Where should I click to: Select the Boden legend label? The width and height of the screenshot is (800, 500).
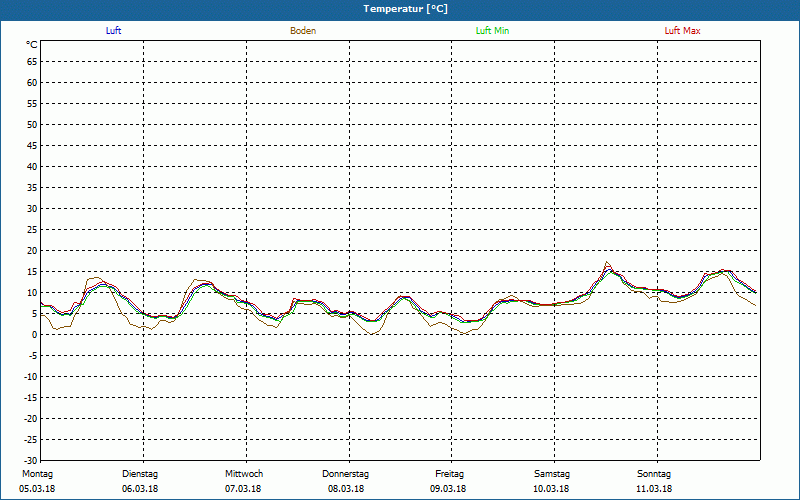coord(303,31)
